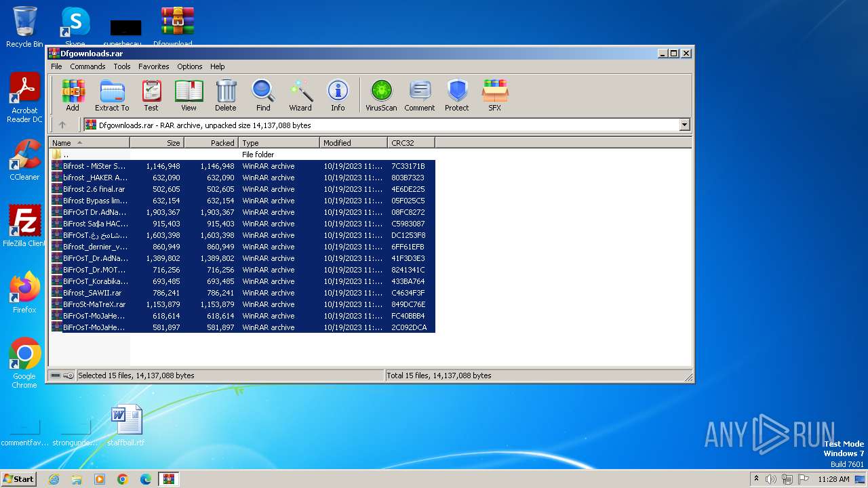
Task: Select the bifrost _HAKER A... row
Action: click(x=242, y=178)
